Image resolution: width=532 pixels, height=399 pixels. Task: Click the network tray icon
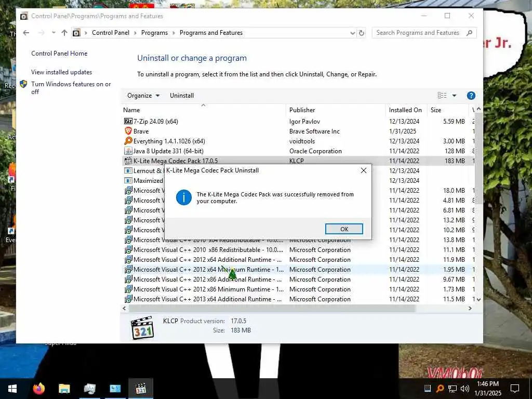click(x=453, y=389)
